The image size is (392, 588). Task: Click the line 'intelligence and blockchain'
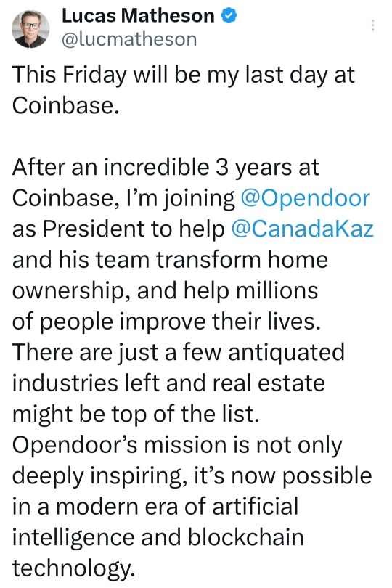pyautogui.click(x=158, y=537)
